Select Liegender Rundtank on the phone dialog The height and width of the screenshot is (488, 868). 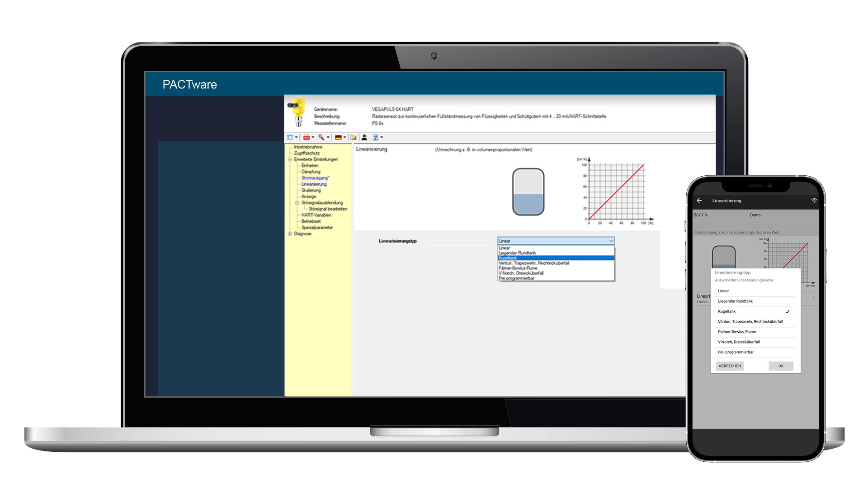(x=735, y=301)
